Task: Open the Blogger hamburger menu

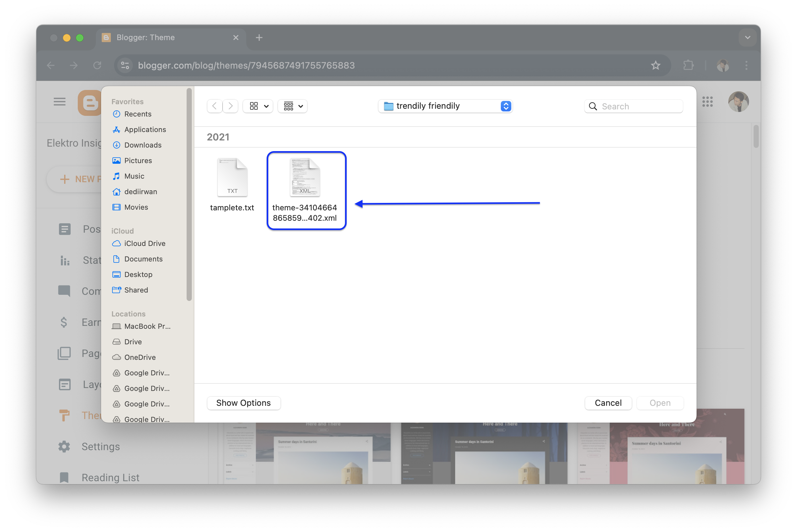Action: (59, 101)
